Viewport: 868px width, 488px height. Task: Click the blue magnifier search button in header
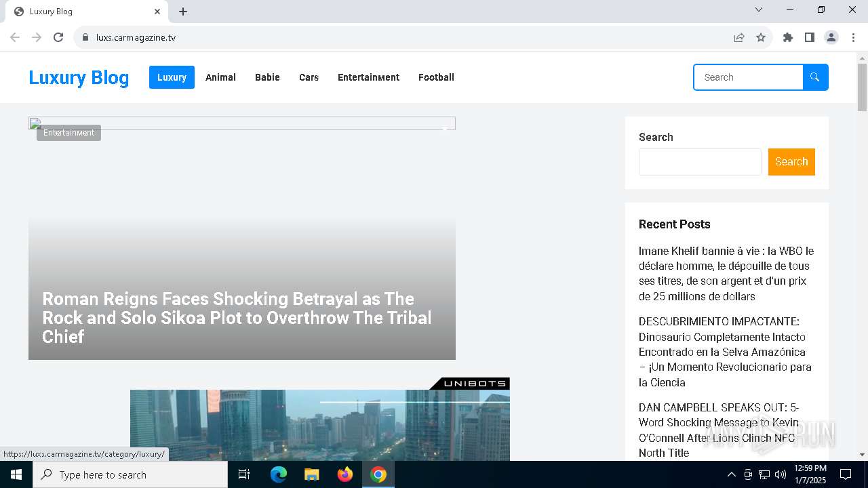pyautogui.click(x=815, y=77)
